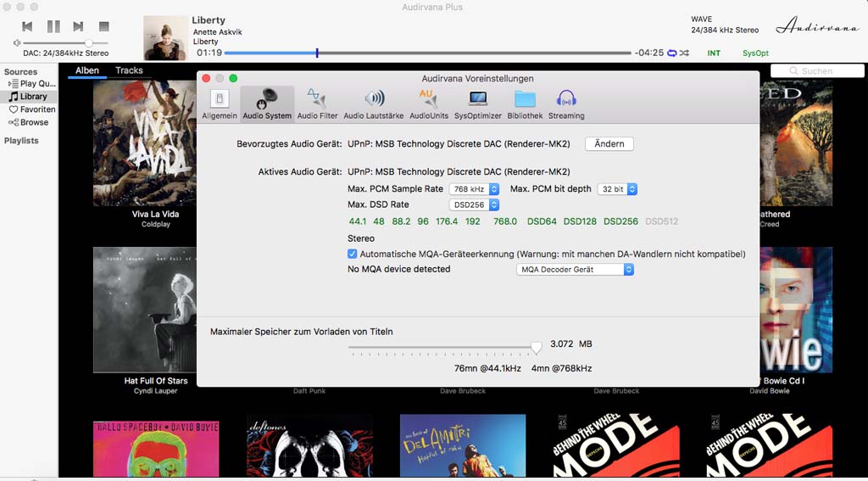Select the Creed album cover

(796, 143)
